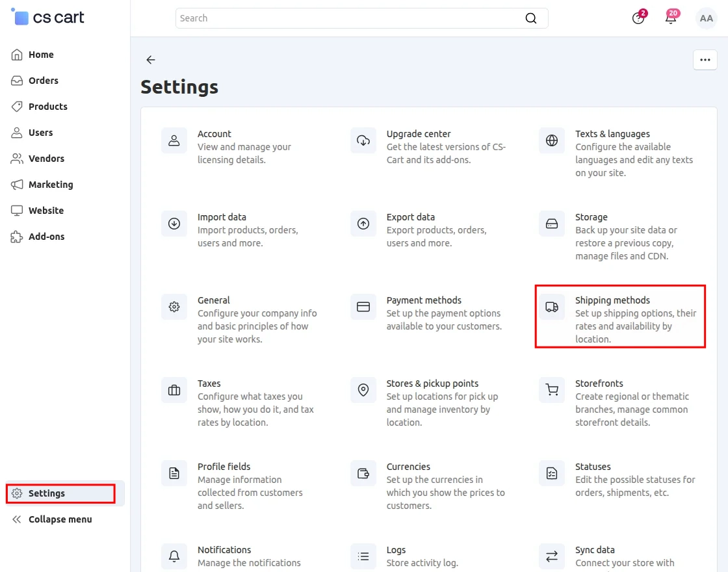Click the General gear icon
The width and height of the screenshot is (728, 572).
click(x=174, y=306)
